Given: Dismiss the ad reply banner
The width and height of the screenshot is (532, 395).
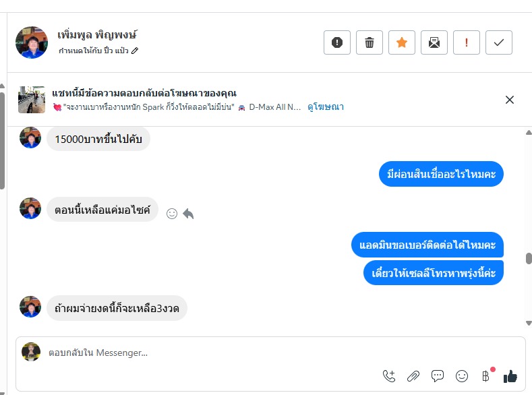Looking at the screenshot, I should pyautogui.click(x=510, y=100).
